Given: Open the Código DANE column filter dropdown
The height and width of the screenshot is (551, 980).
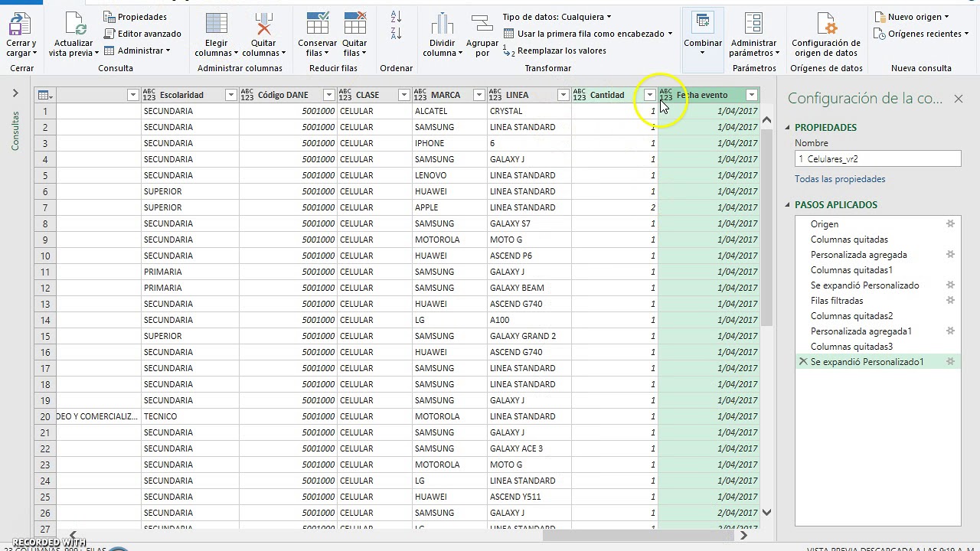Looking at the screenshot, I should pos(329,95).
